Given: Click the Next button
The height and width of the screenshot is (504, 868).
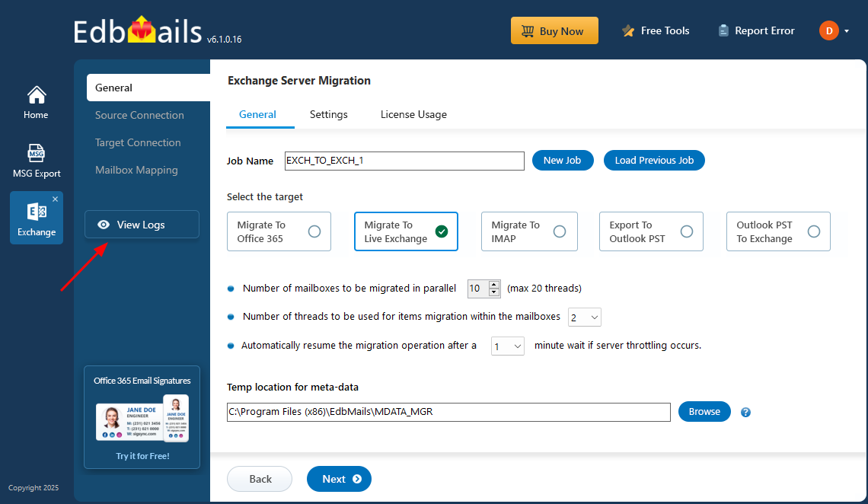Looking at the screenshot, I should [x=339, y=479].
